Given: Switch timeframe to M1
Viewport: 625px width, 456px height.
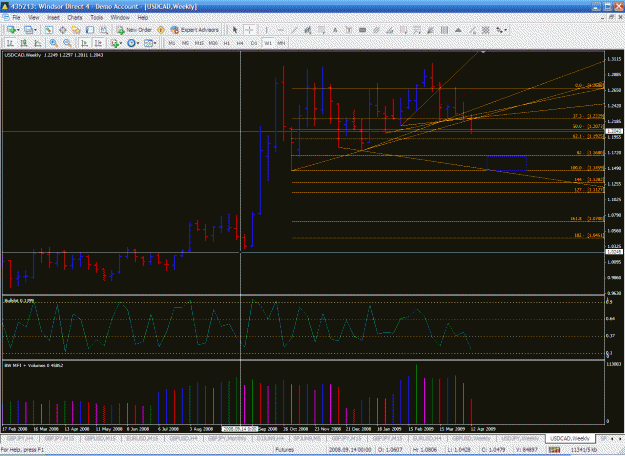Looking at the screenshot, I should pos(172,43).
